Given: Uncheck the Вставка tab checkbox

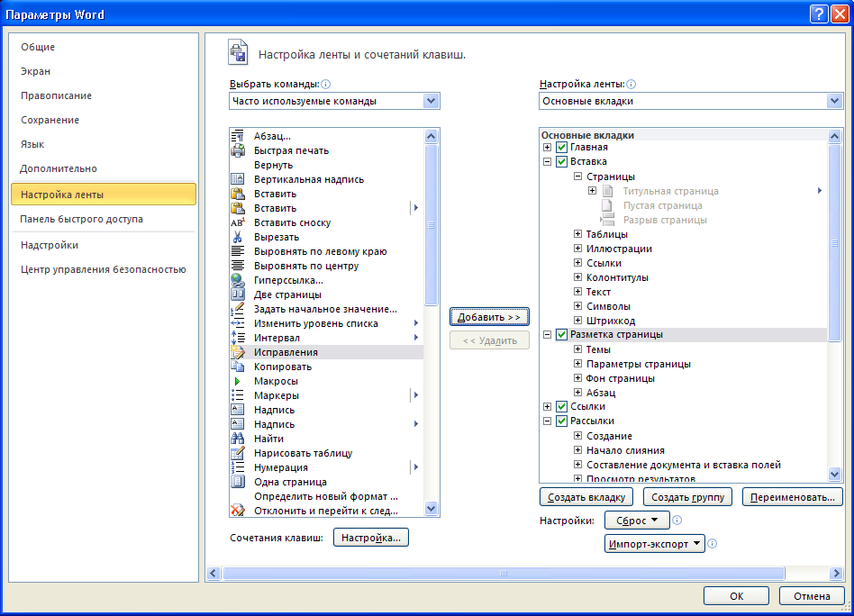Looking at the screenshot, I should tap(561, 162).
